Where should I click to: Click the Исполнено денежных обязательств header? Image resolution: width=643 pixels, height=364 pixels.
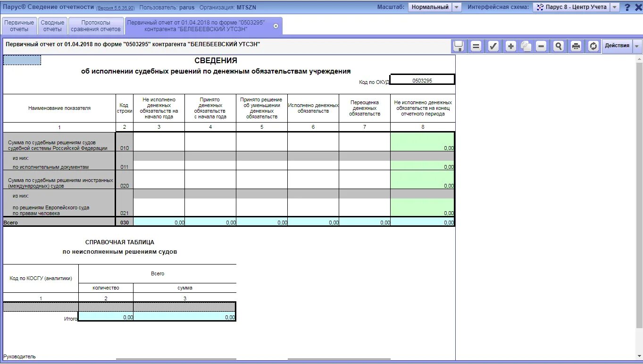click(313, 108)
